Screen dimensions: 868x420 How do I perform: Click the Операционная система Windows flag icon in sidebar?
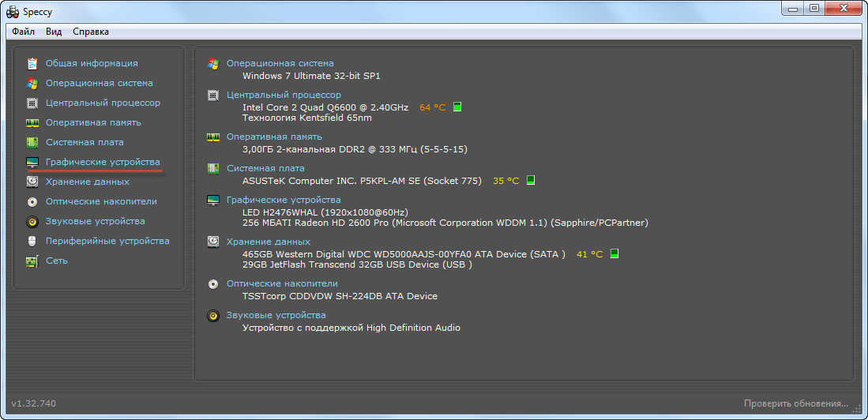tap(32, 83)
